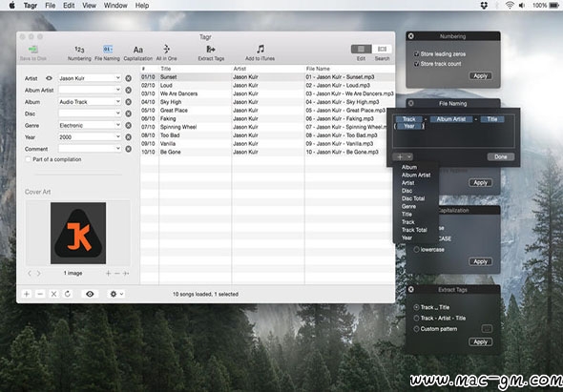The width and height of the screenshot is (563, 392).
Task: Select lowercase capitalization option
Action: 416,250
